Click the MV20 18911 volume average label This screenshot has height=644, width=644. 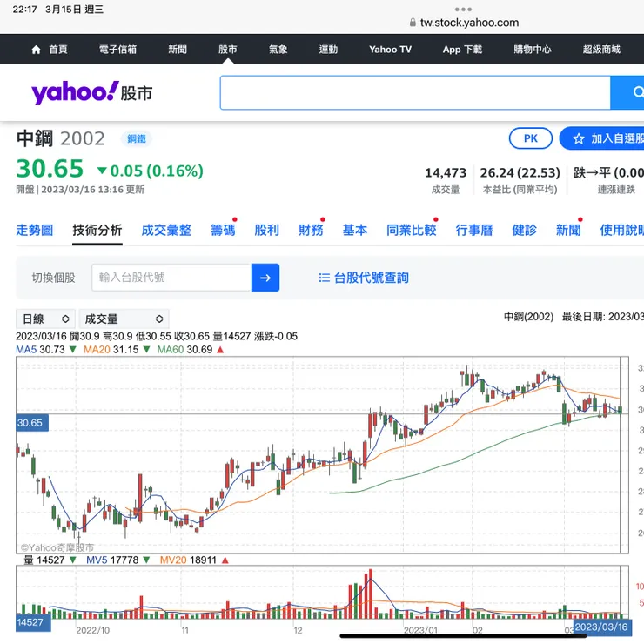[188, 560]
